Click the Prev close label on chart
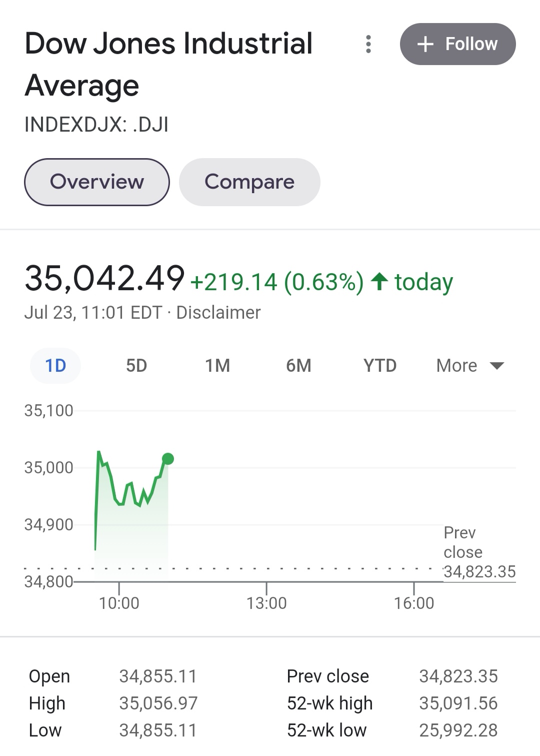Image resolution: width=540 pixels, height=756 pixels. 463,542
